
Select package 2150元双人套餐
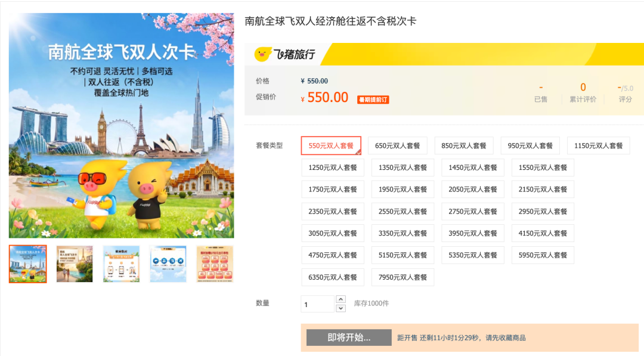pyautogui.click(x=543, y=189)
